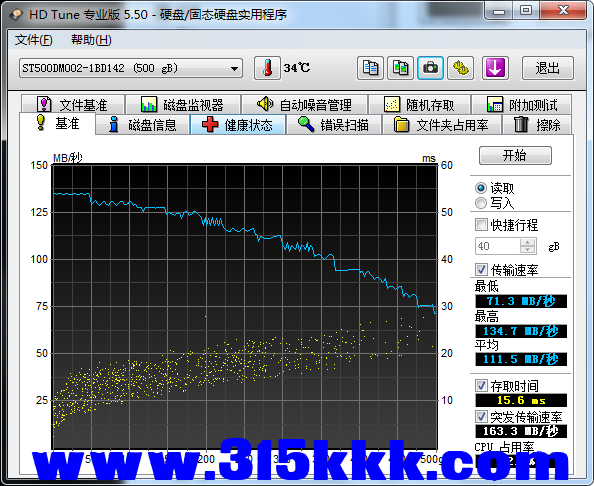This screenshot has width=594, height=486.
Task: Click the minimum value 71.3 MB/秒
Action: pos(521,302)
